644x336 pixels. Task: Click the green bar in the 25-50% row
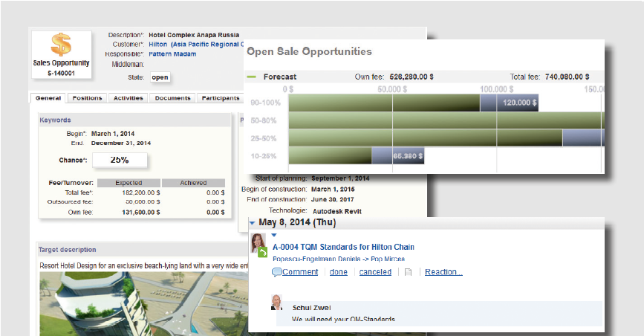426,138
